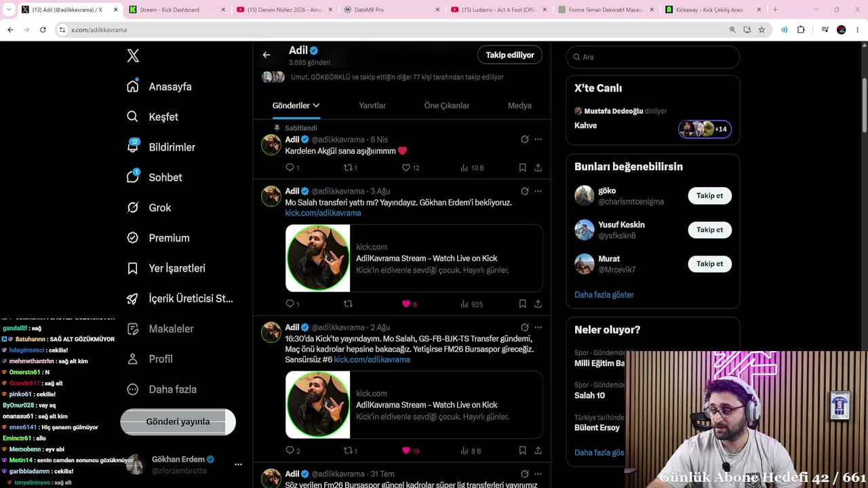
Task: Open the browser media control icon
Action: [x=825, y=30]
